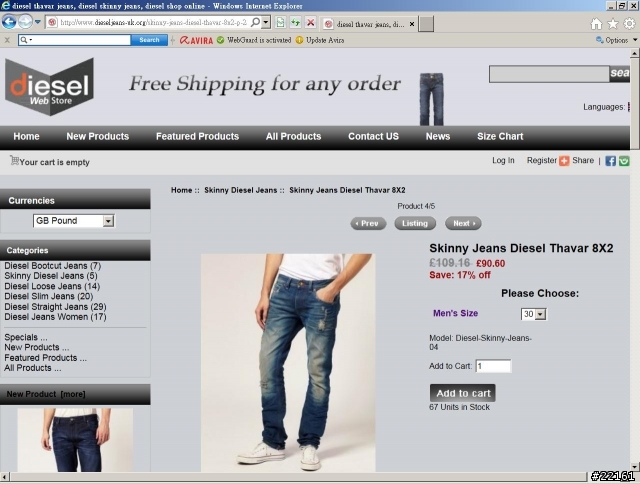The image size is (640, 484).
Task: Open the Home navigation item
Action: pyautogui.click(x=27, y=136)
